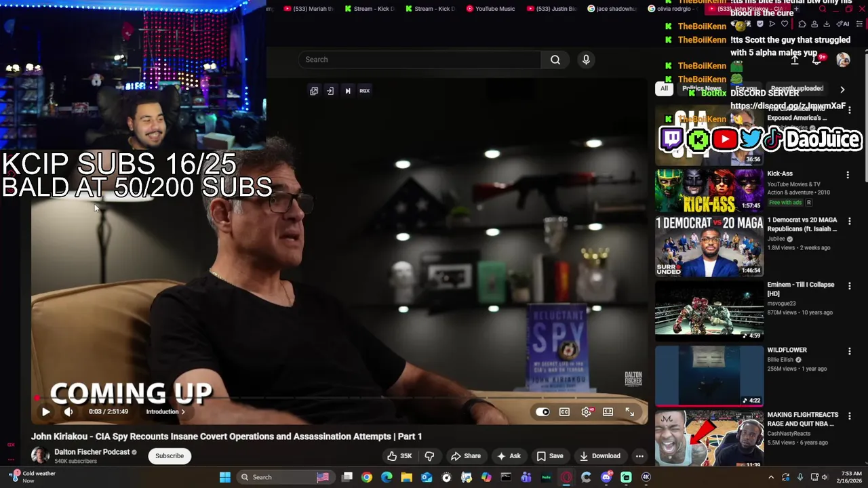This screenshot has width=868, height=488.
Task: Click the RGX icon above the video
Action: tap(365, 91)
